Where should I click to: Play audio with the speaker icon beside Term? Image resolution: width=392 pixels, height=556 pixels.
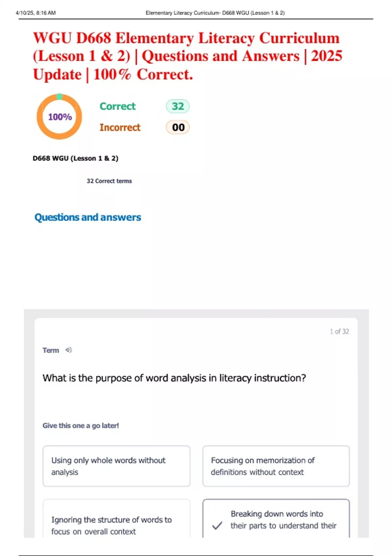click(x=69, y=350)
